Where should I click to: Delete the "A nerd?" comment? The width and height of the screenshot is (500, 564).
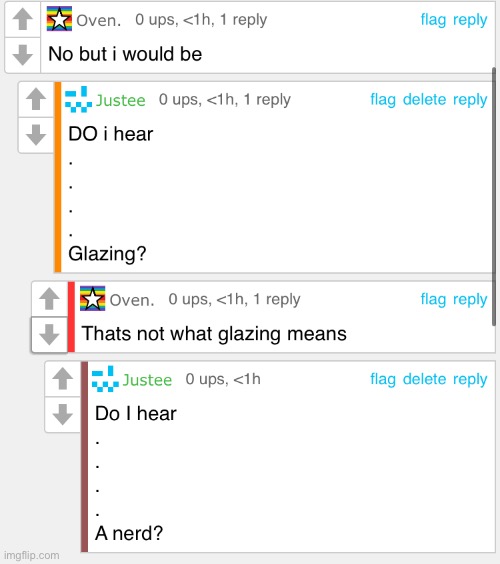[424, 379]
